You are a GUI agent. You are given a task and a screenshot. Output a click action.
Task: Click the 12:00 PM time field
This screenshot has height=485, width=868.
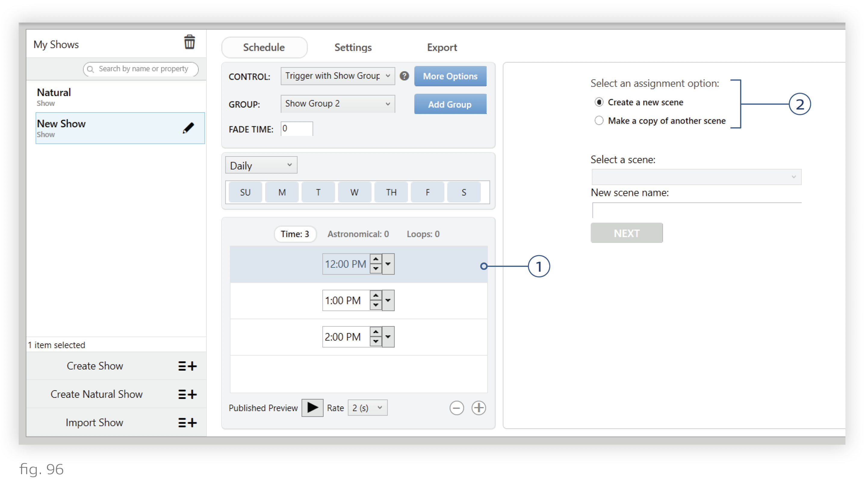click(x=346, y=264)
